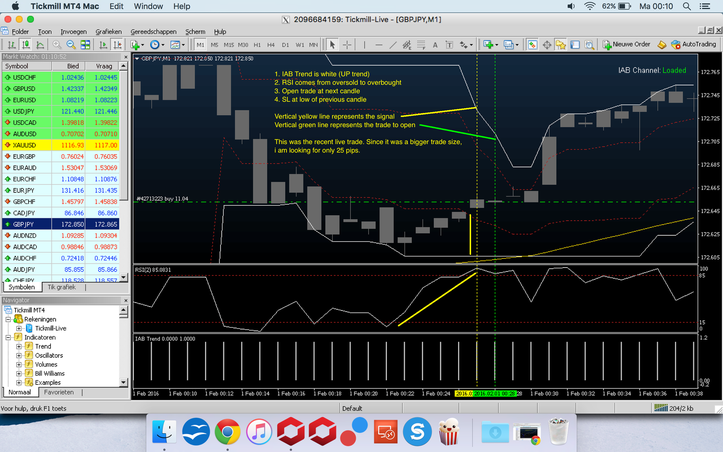Open the Strategy Tester icon
The height and width of the screenshot is (452, 723).
pyautogui.click(x=589, y=45)
